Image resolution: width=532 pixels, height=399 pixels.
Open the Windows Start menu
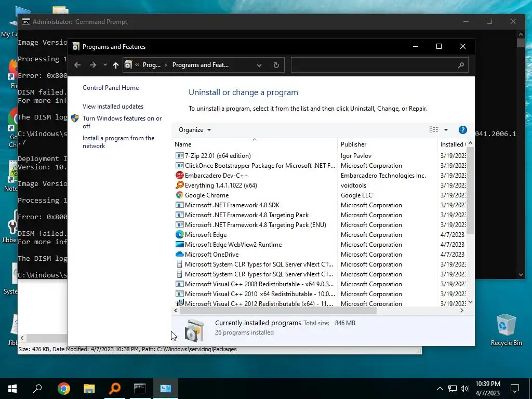12,389
